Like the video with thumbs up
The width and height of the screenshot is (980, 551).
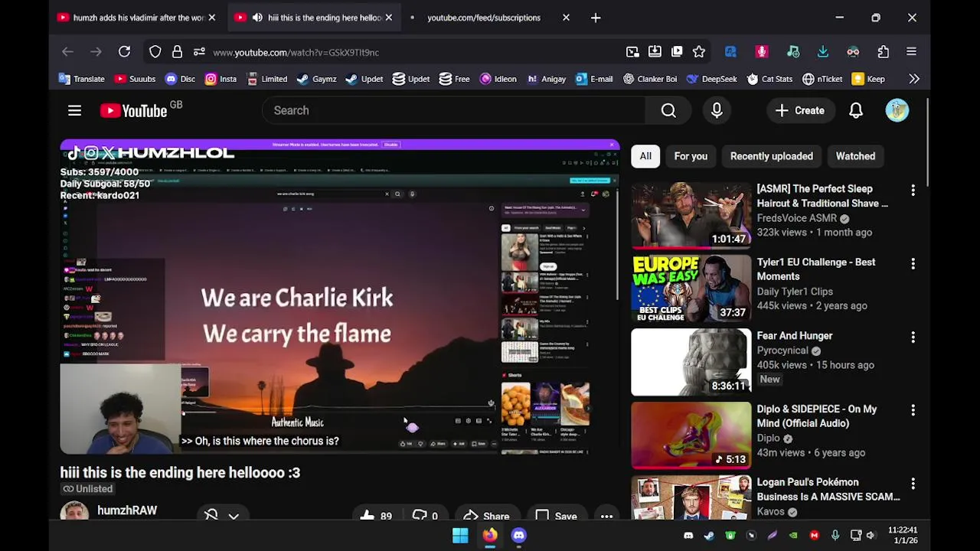376,515
